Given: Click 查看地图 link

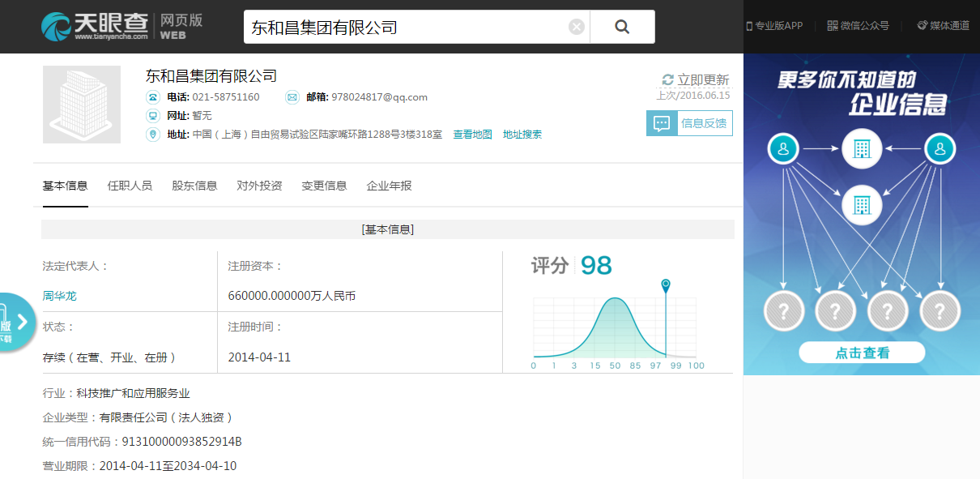Looking at the screenshot, I should (x=472, y=135).
